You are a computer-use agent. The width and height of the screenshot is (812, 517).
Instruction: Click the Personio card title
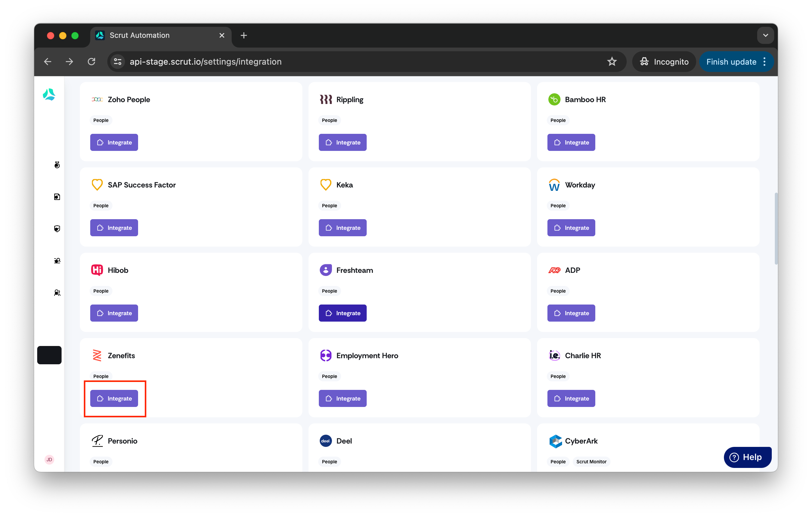pos(123,441)
